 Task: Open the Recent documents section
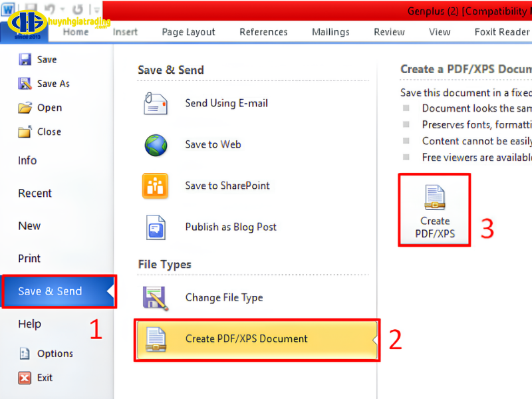click(x=35, y=194)
